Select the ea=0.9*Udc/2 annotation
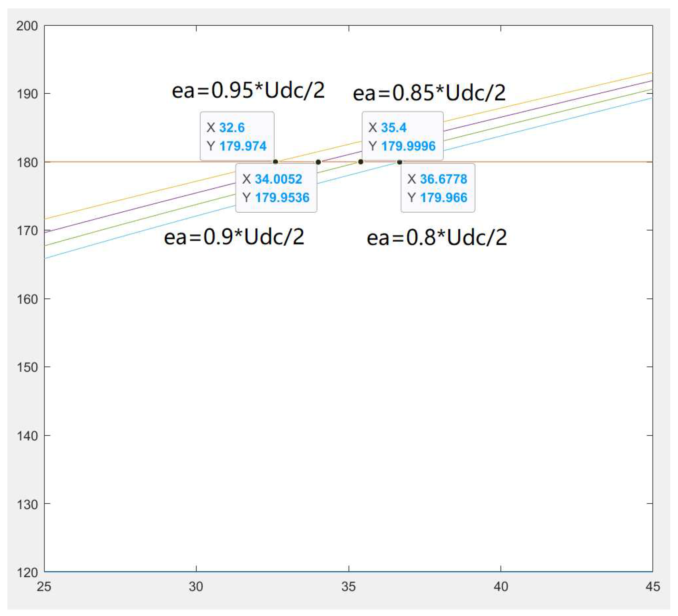This screenshot has width=678, height=616. [234, 237]
